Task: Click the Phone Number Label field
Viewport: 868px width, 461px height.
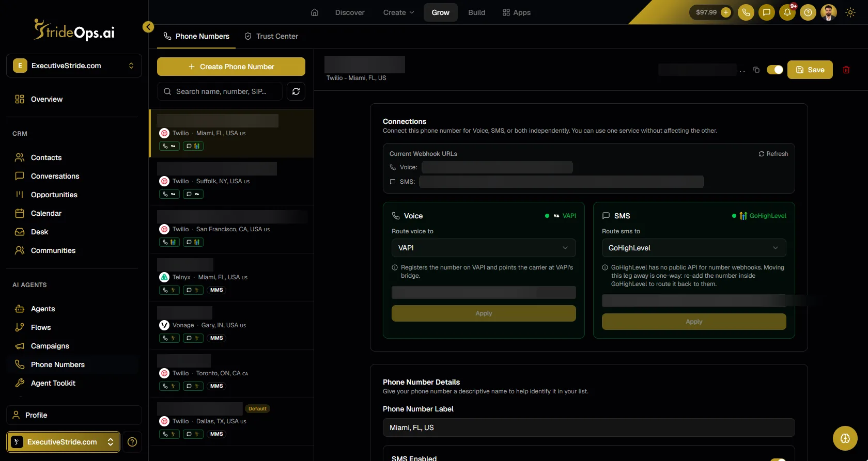Action: point(588,427)
